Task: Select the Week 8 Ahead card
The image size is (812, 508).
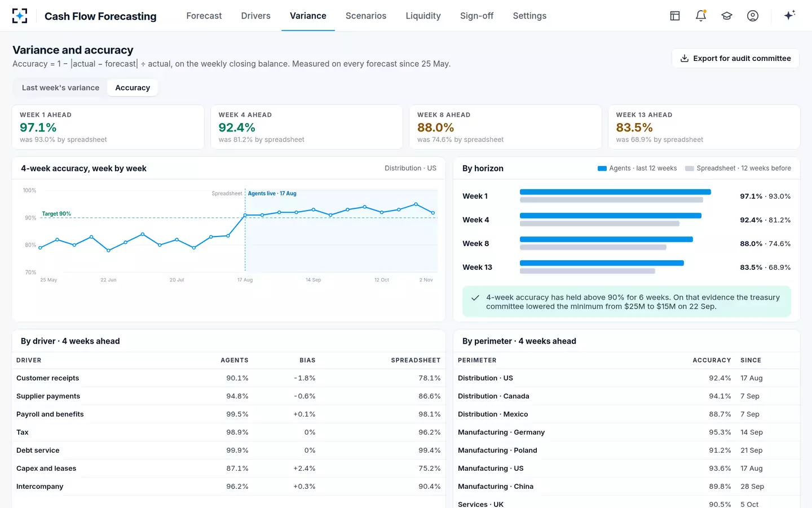Action: pyautogui.click(x=505, y=127)
